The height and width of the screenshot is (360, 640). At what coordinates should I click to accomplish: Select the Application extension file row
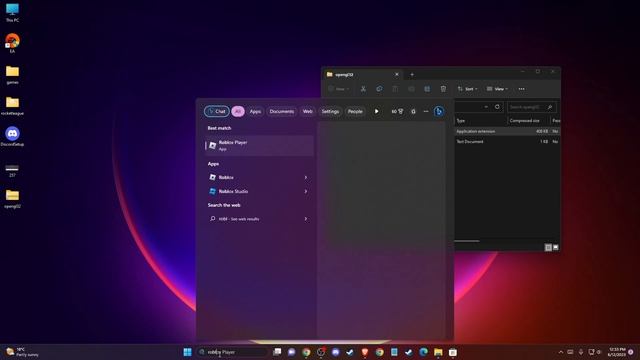coord(507,131)
